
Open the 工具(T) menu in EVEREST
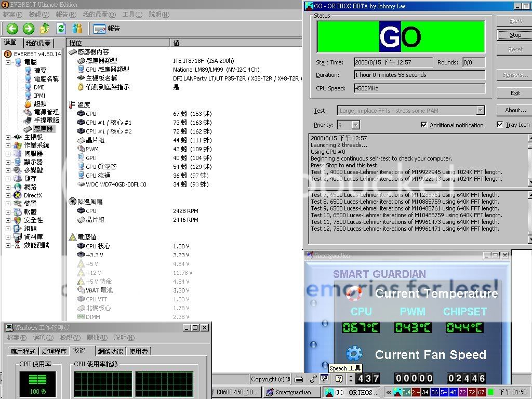[x=132, y=15]
